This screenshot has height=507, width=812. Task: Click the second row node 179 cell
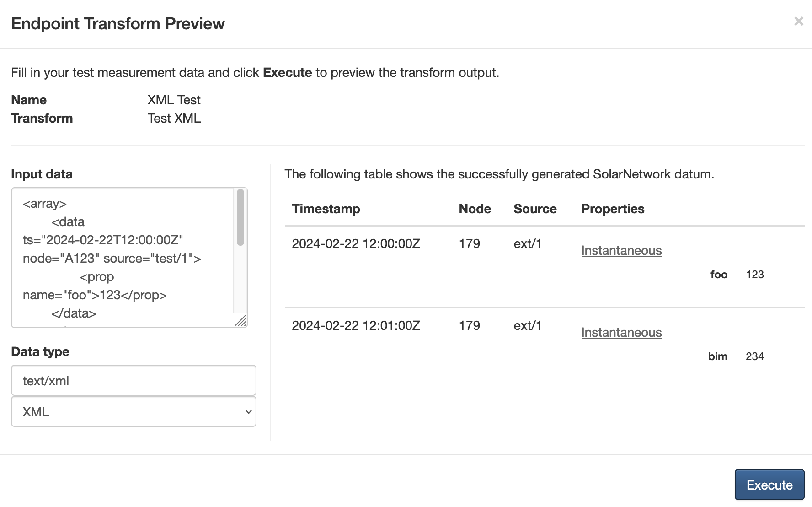pyautogui.click(x=470, y=325)
